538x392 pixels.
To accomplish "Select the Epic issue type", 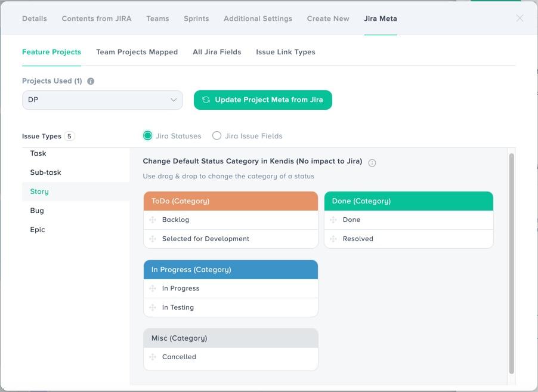I will click(76, 230).
